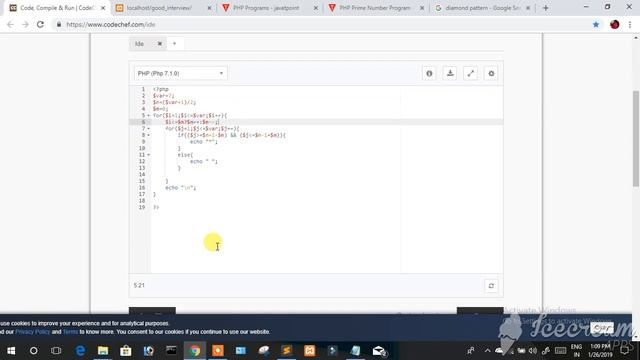Switch to localhost/good_interview tab

coord(159,8)
